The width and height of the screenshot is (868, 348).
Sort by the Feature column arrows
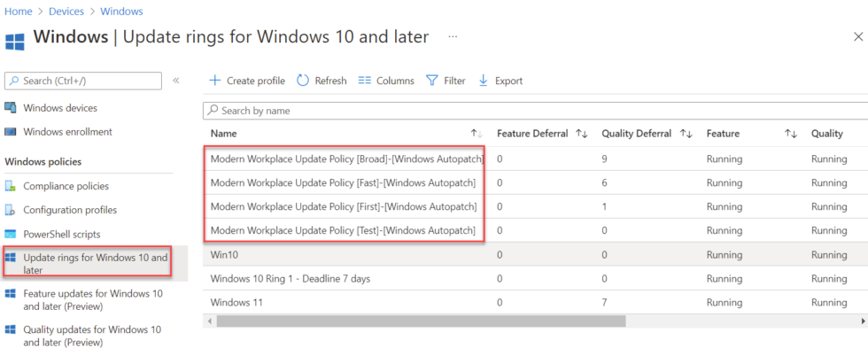click(x=790, y=134)
